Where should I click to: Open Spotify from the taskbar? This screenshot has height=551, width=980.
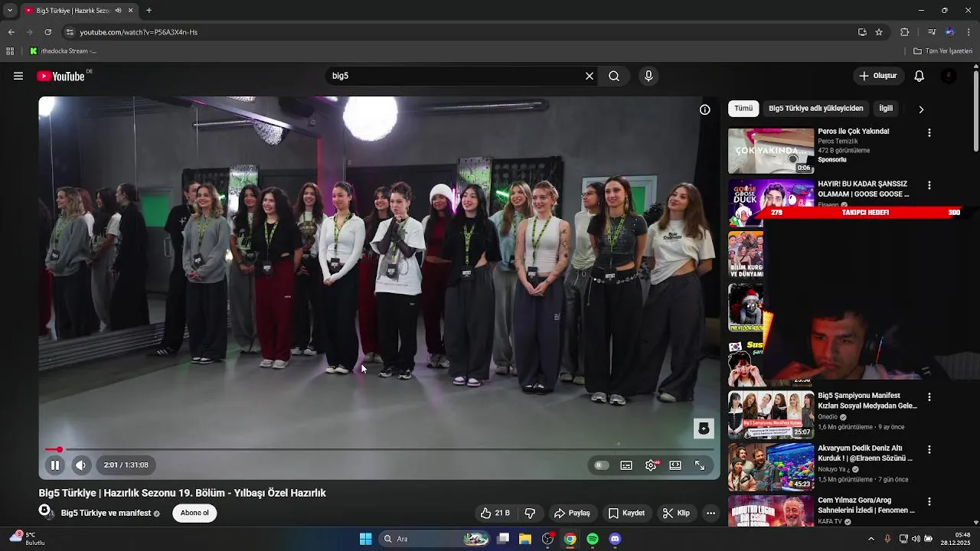click(593, 539)
